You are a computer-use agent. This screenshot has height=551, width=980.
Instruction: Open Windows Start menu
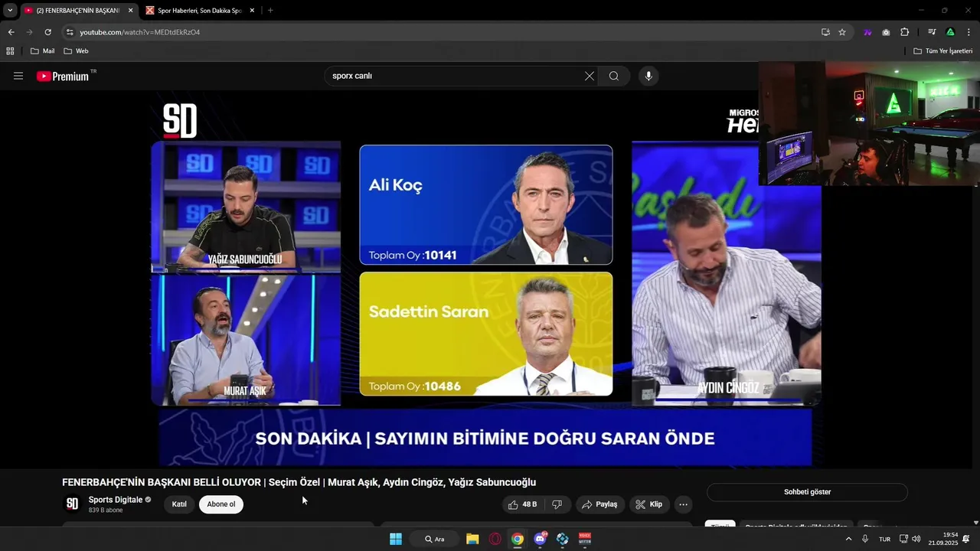tap(396, 539)
